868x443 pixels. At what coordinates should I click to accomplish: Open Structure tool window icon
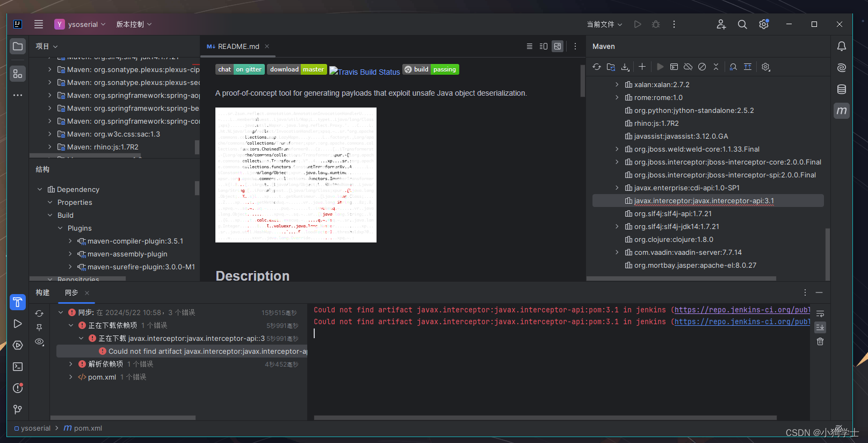tap(18, 74)
